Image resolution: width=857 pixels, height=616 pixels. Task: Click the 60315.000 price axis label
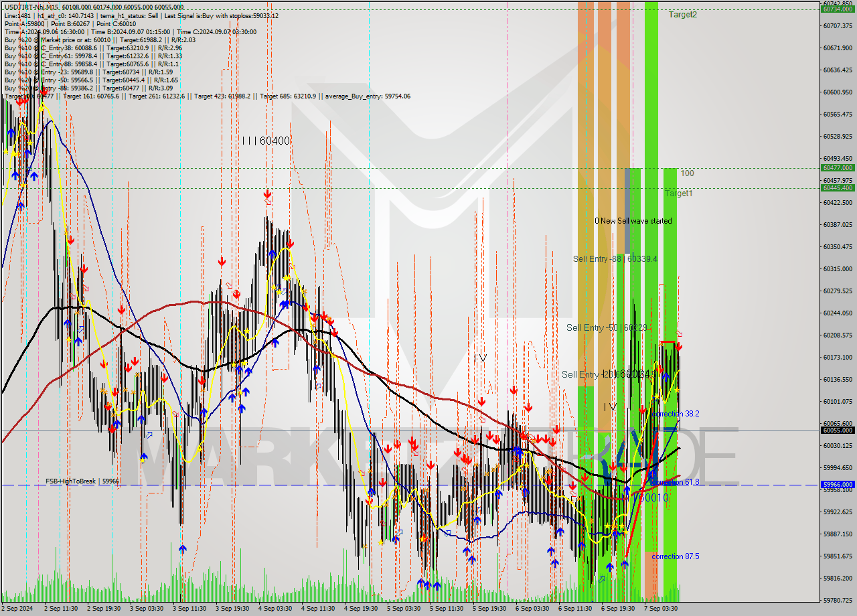tap(839, 268)
